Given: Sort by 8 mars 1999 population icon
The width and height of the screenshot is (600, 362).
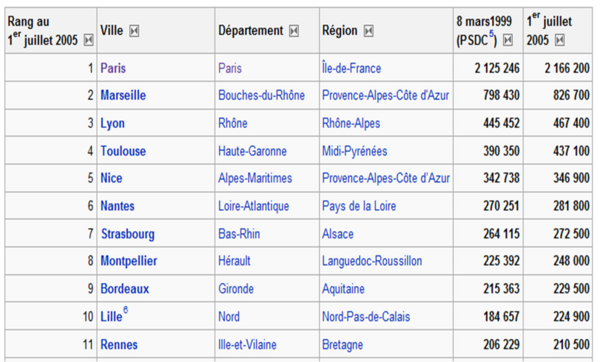Looking at the screenshot, I should click(x=508, y=40).
